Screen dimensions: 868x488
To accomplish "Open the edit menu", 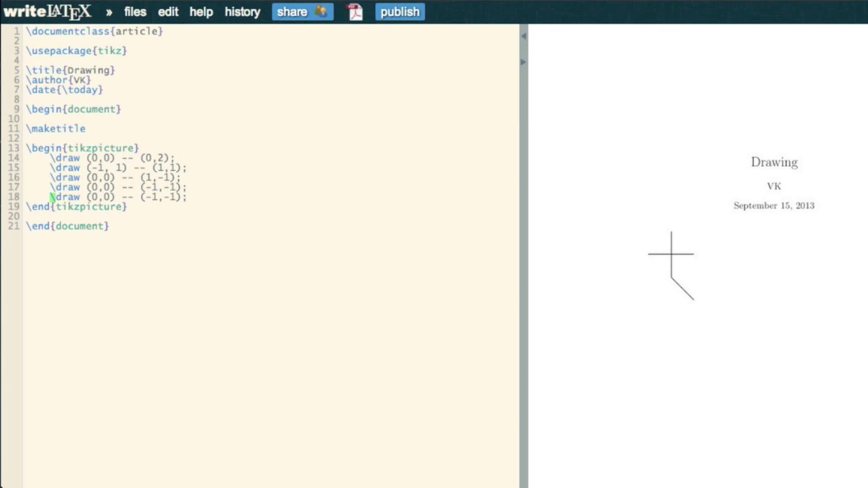I will (x=168, y=12).
